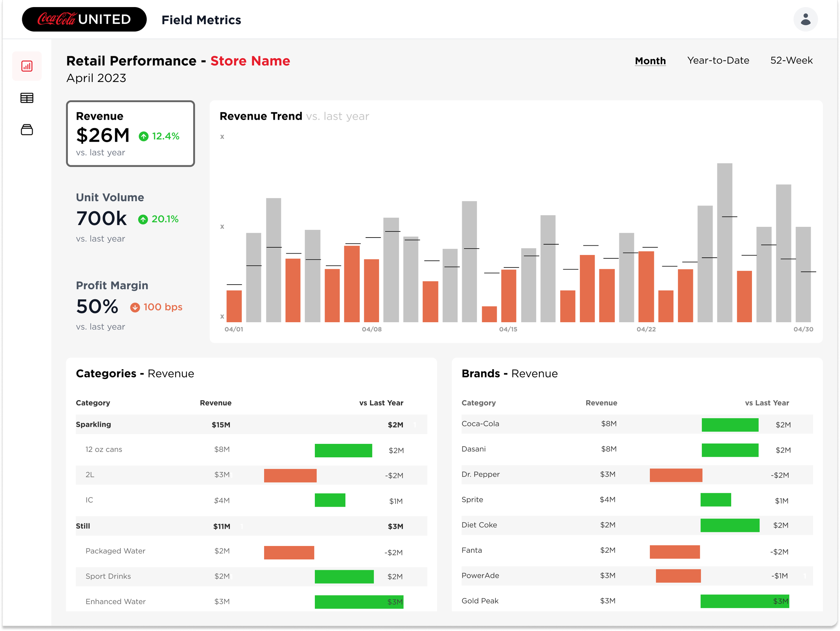Screen dimensions: 840x631
Task: Click the green up arrow beside 20.1%
Action: point(143,219)
